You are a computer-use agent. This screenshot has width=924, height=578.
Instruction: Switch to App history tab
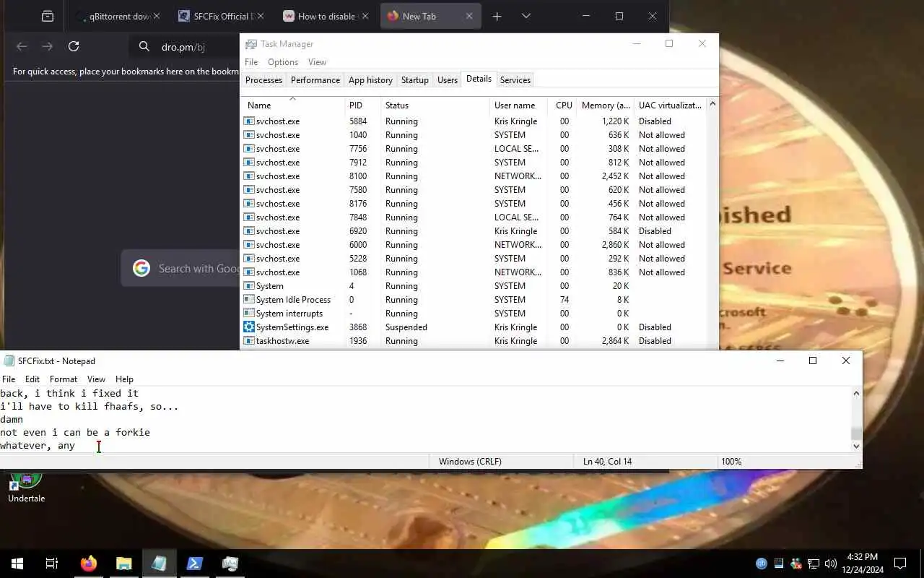[x=370, y=80]
